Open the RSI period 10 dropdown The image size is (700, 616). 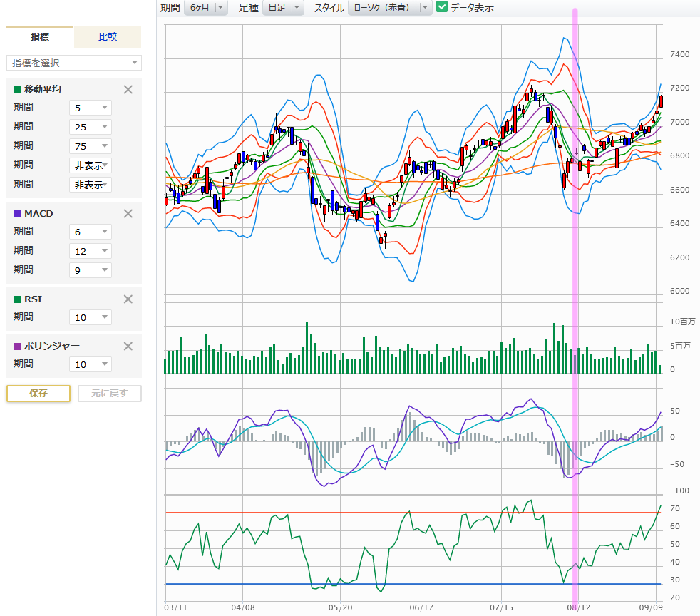pyautogui.click(x=91, y=317)
